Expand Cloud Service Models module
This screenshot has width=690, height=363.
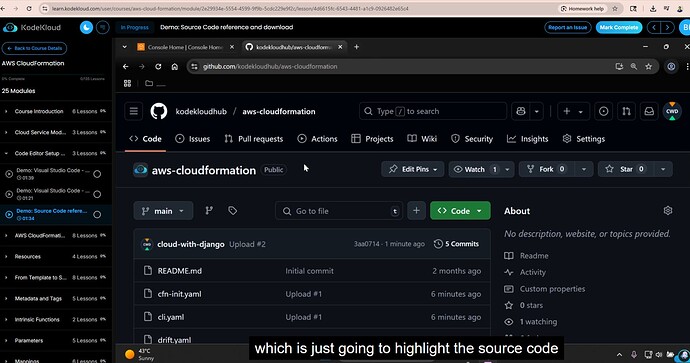click(x=55, y=132)
